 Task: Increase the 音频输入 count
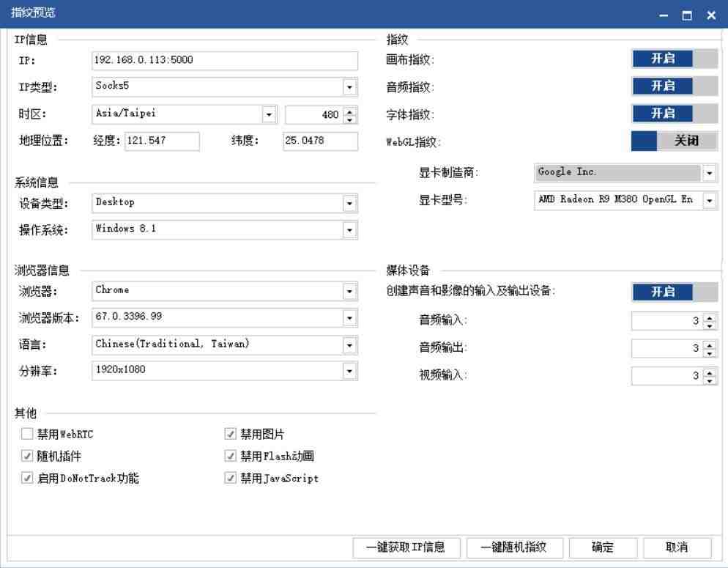point(710,317)
